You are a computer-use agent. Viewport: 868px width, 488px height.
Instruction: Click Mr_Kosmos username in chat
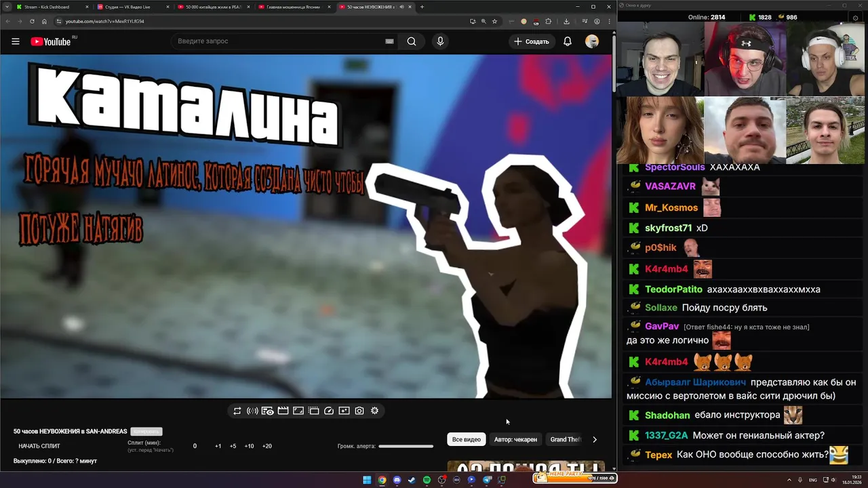671,208
